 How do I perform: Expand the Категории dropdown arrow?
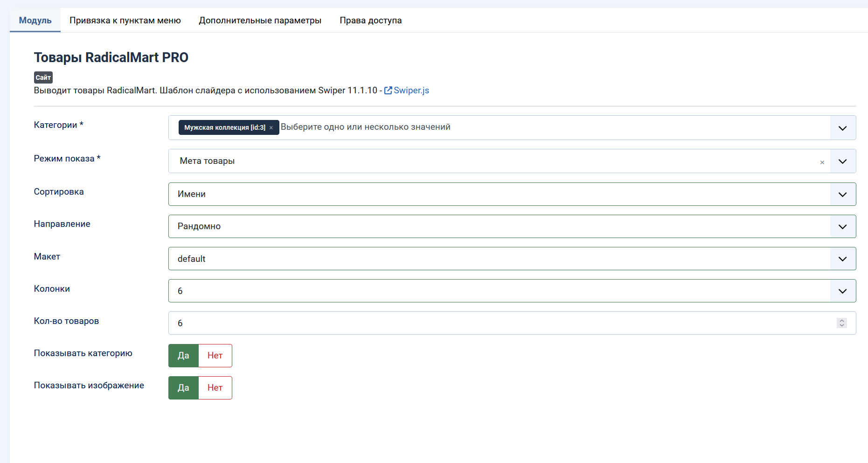842,128
